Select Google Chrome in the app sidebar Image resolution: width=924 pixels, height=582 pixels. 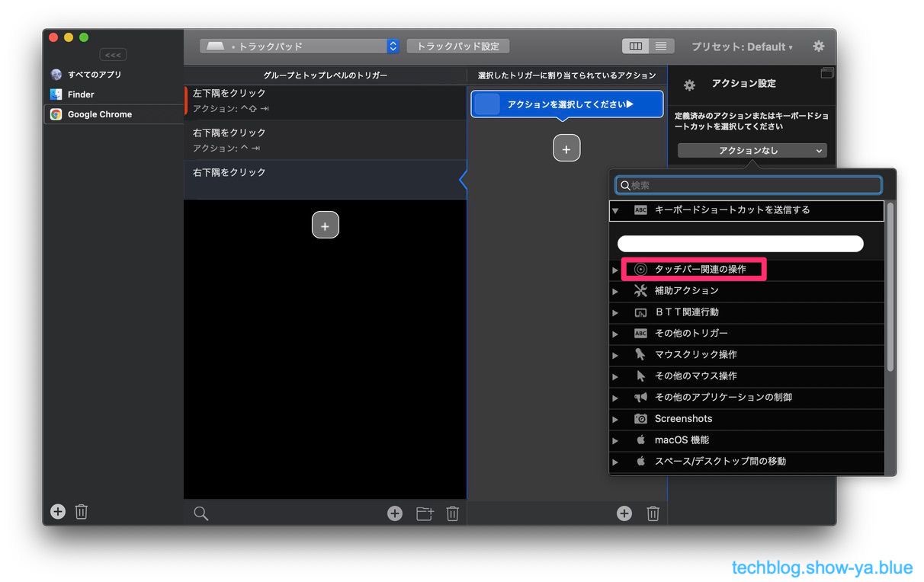[x=99, y=114]
